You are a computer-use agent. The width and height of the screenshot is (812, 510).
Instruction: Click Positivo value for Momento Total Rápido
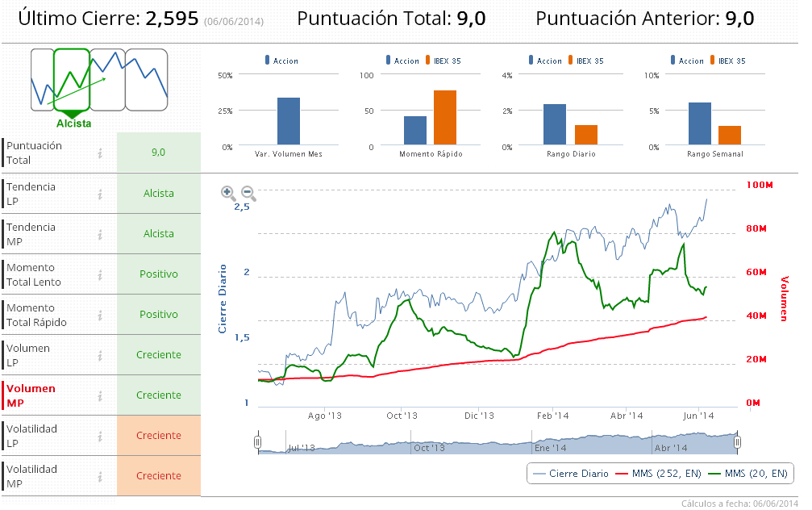(159, 315)
